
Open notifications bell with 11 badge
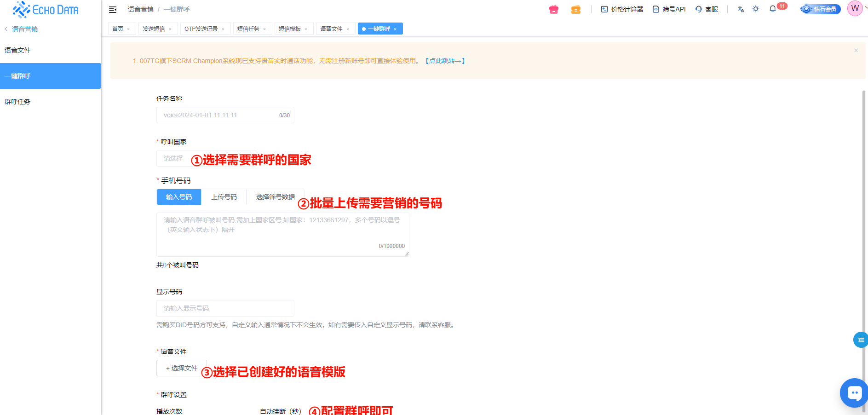tap(773, 9)
